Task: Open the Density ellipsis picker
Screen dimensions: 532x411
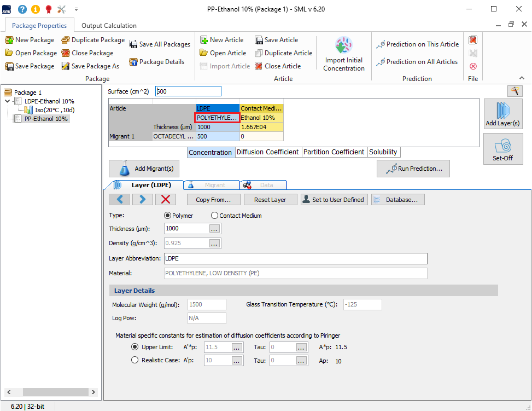Action: [x=214, y=243]
